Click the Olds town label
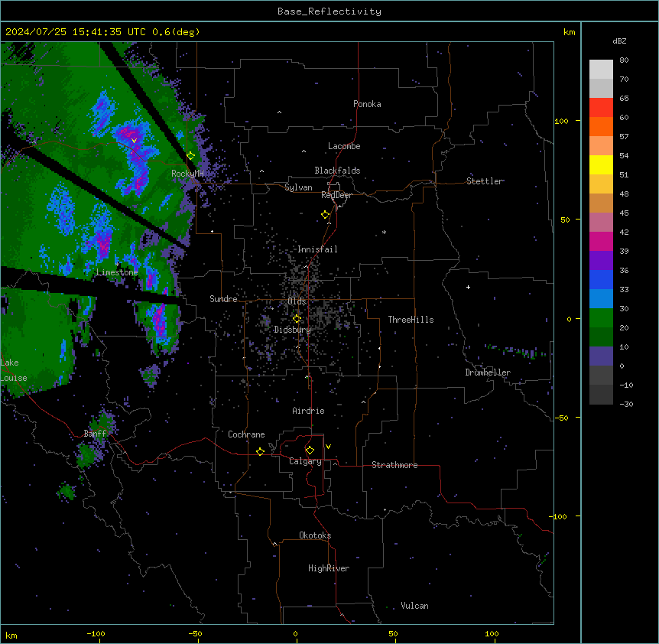Screen dimensions: 659x644 (x=297, y=301)
